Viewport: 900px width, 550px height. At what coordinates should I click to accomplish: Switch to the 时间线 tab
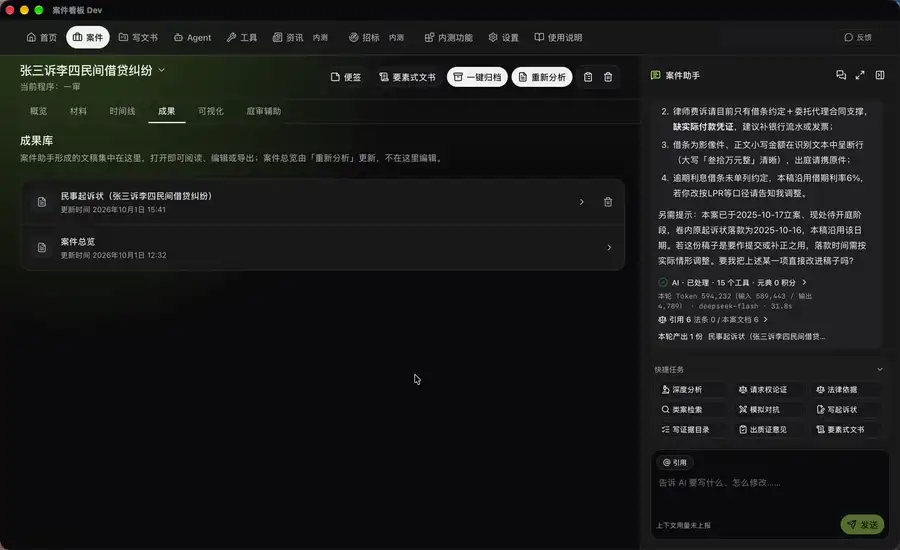point(122,111)
